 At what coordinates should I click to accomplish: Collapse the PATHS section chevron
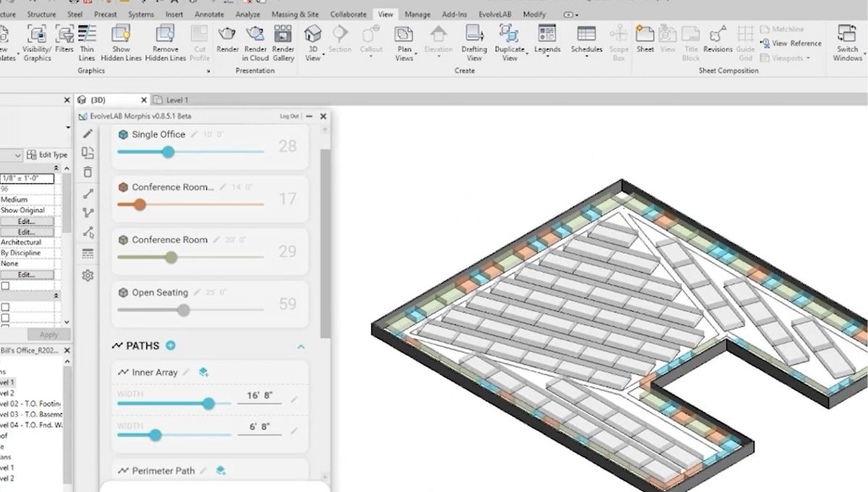coord(301,347)
